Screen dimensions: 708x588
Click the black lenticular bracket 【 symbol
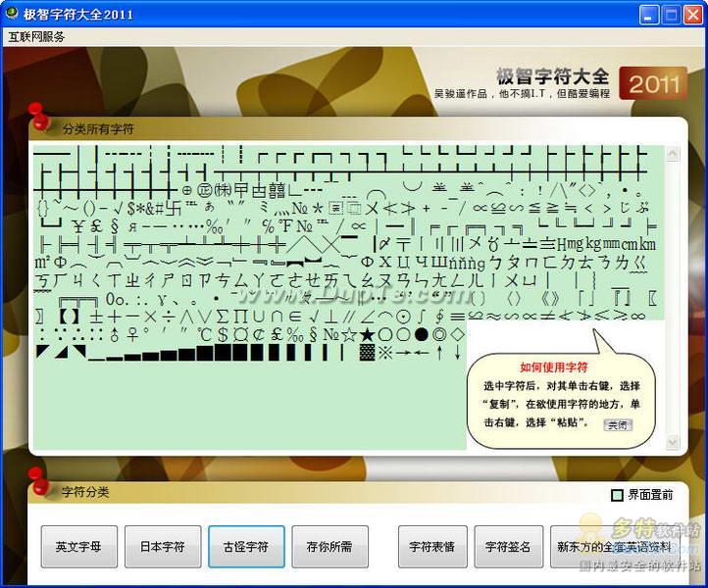[x=65, y=317]
